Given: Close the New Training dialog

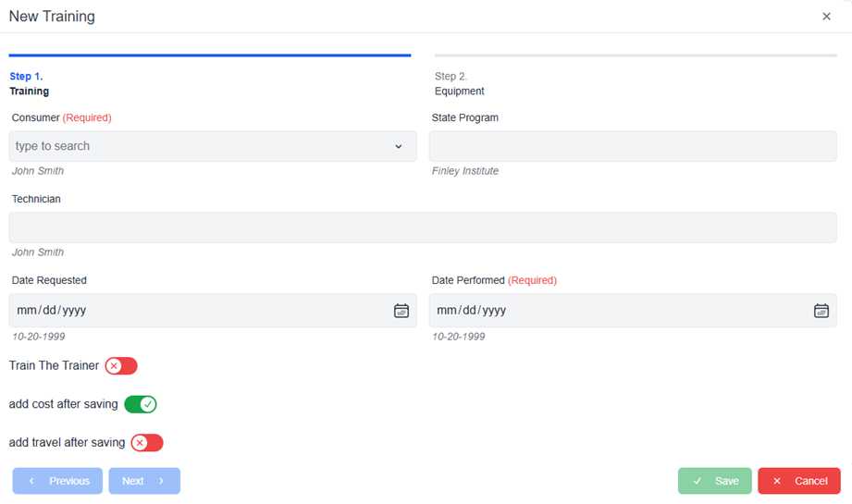Looking at the screenshot, I should pos(826,17).
